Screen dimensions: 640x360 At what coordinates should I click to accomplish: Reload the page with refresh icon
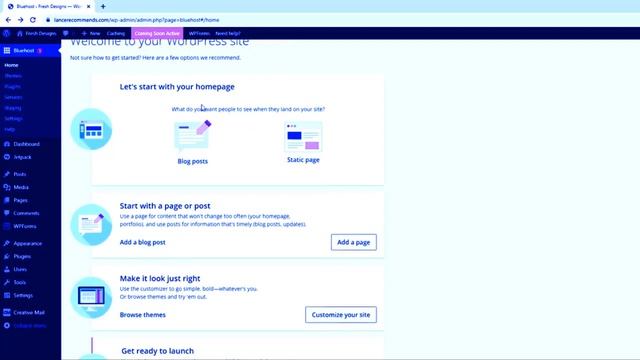33,20
